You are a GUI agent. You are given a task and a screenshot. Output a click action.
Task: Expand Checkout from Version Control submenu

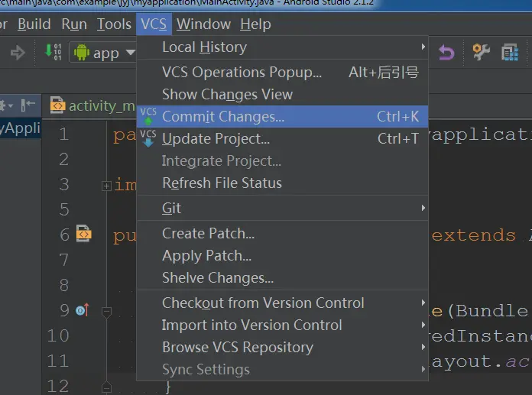pyautogui.click(x=282, y=303)
